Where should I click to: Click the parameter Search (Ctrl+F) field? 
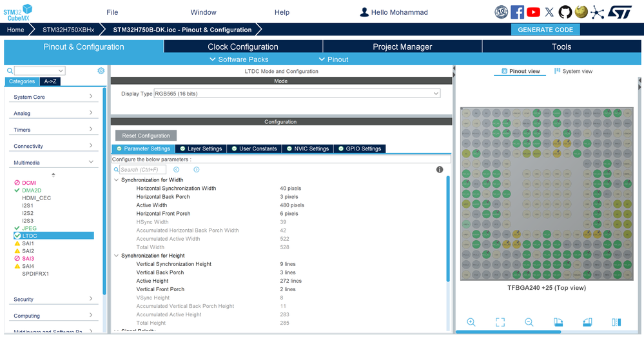point(142,170)
